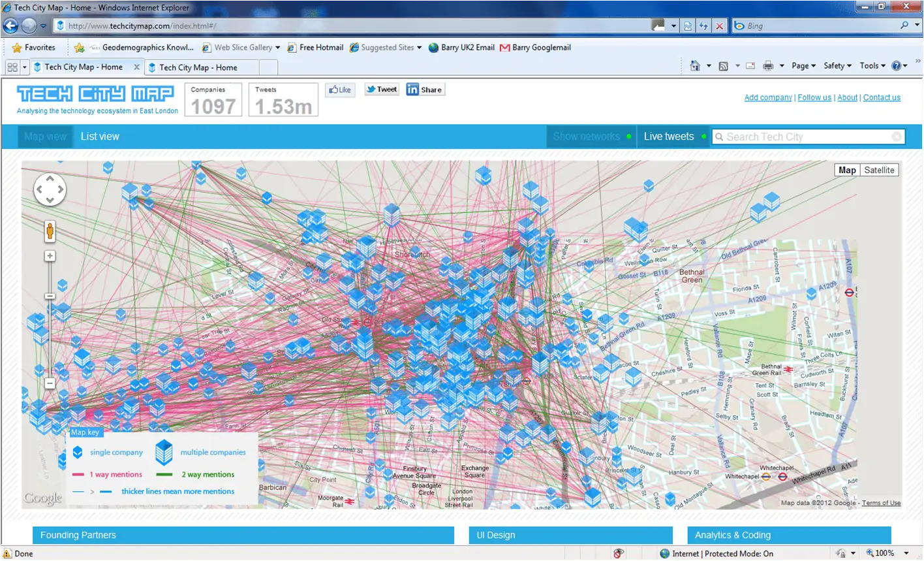The width and height of the screenshot is (924, 561).
Task: Open the Terms of Use map link
Action: [881, 503]
